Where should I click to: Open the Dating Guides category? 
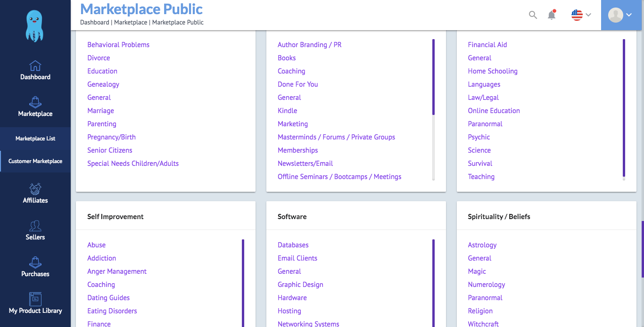point(108,298)
